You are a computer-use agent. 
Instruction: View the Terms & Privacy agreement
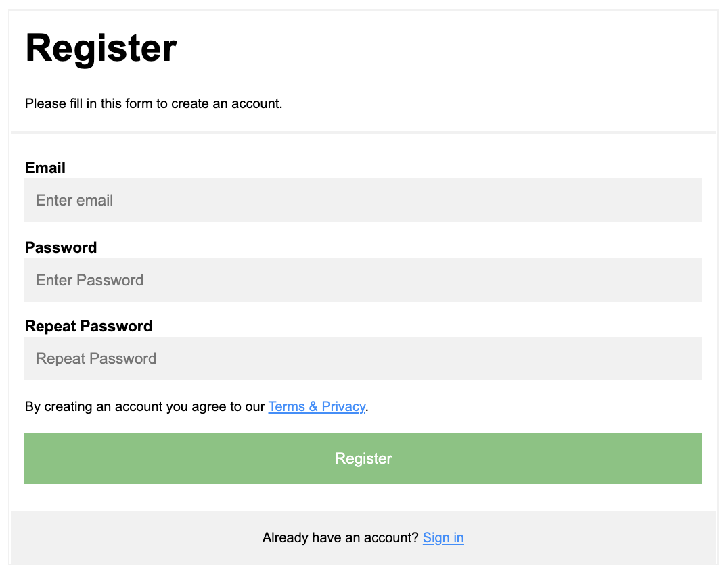click(x=317, y=406)
